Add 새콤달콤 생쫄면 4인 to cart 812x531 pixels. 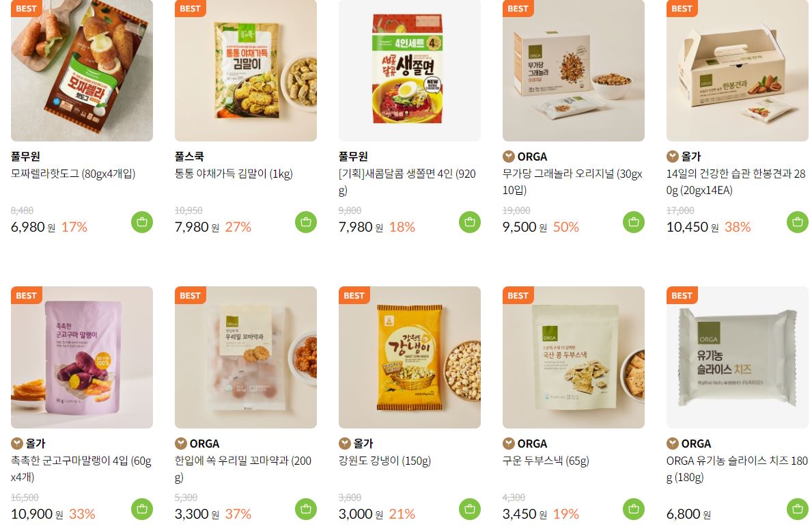(x=470, y=222)
